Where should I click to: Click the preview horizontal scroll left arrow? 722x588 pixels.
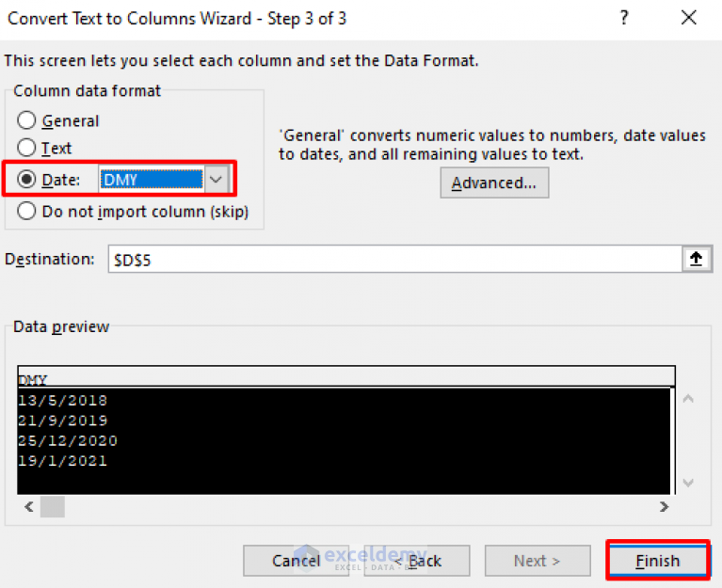(x=29, y=506)
